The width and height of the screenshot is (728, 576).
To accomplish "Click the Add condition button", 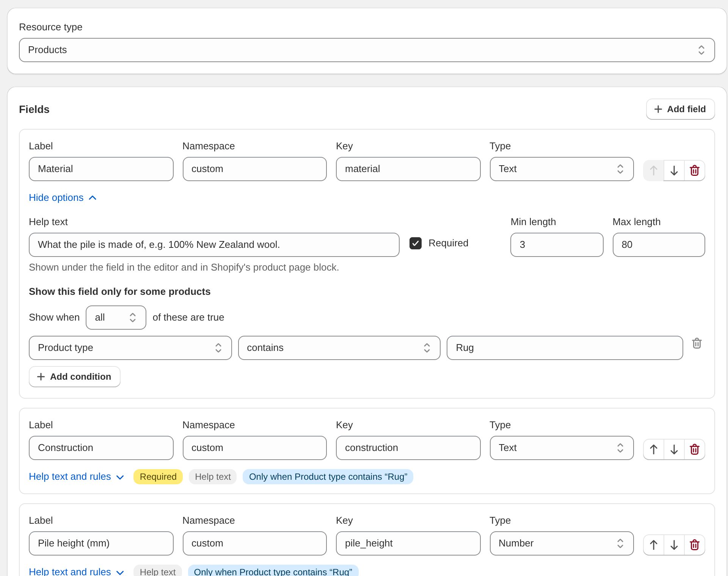I will 74,377.
